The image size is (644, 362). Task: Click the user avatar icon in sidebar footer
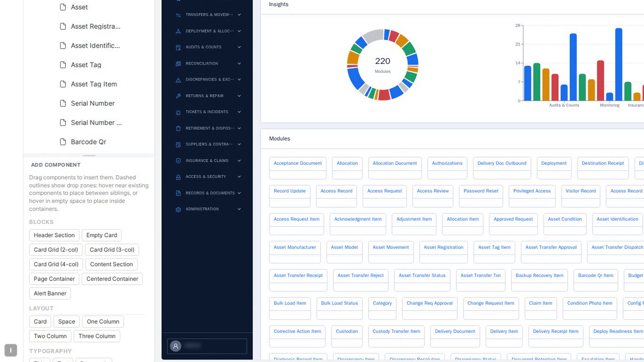tap(175, 346)
